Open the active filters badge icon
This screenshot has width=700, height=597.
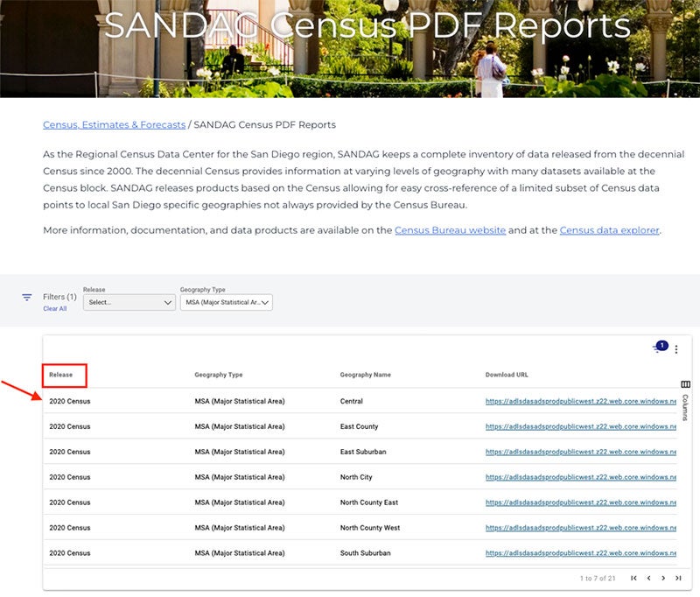coord(659,348)
